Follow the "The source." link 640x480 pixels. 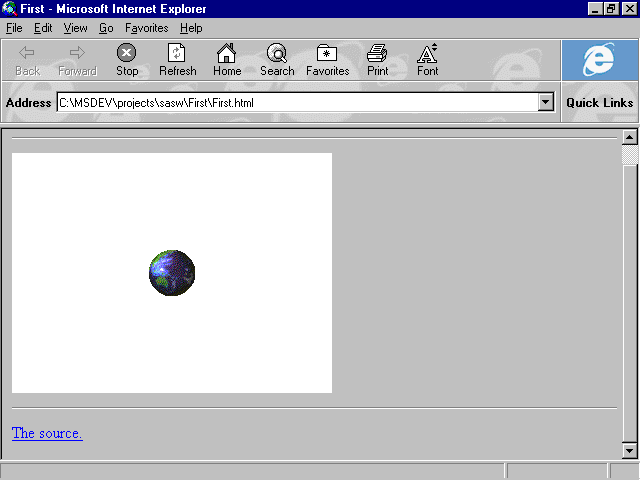point(47,433)
